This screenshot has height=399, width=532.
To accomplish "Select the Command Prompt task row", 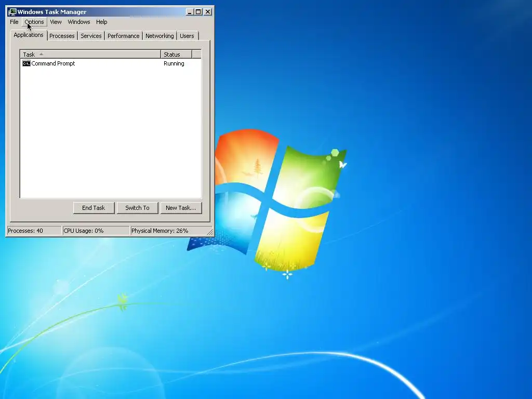I will point(111,63).
